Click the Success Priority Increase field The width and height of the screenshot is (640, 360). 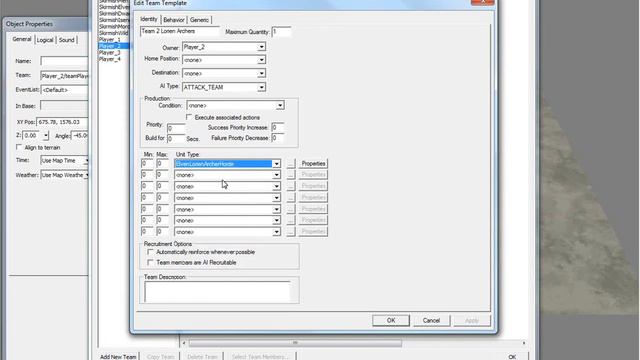tap(278, 128)
